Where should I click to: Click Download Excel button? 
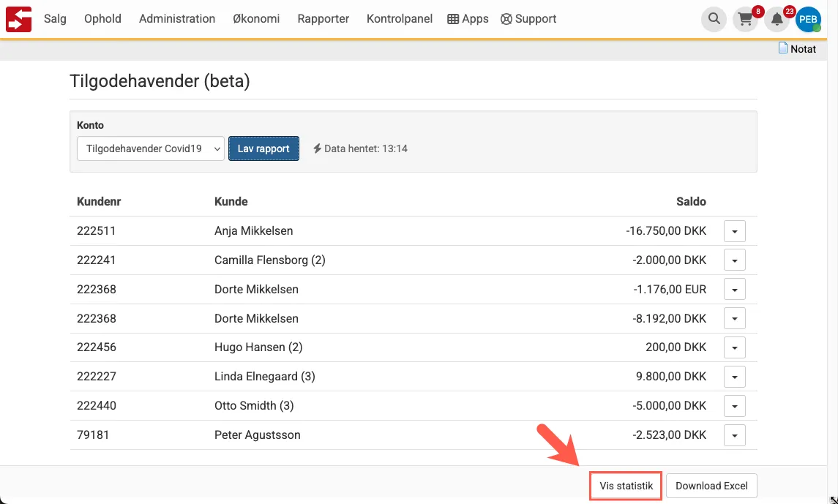711,486
